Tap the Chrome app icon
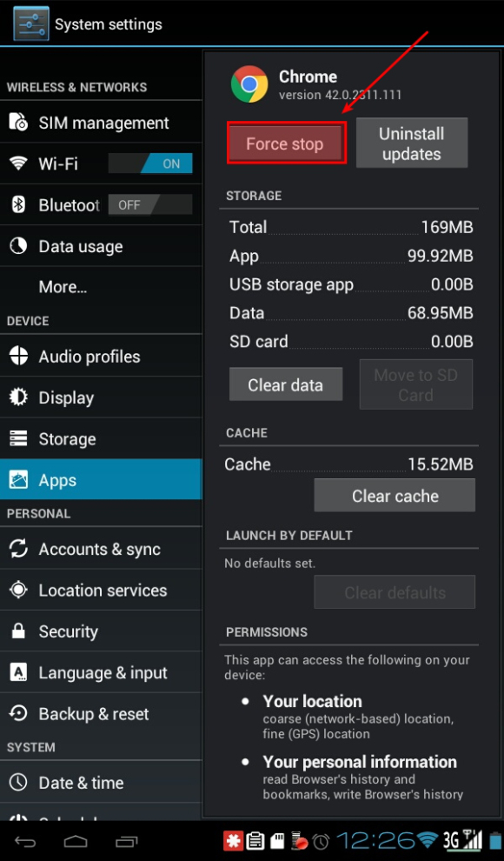Viewport: 504px width, 861px height. point(249,84)
